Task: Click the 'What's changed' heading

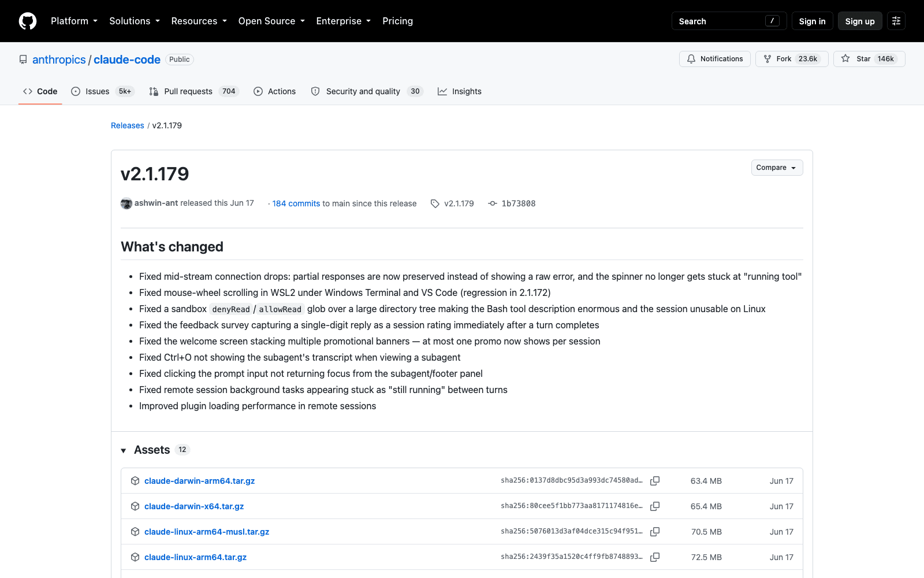Action: 172,247
